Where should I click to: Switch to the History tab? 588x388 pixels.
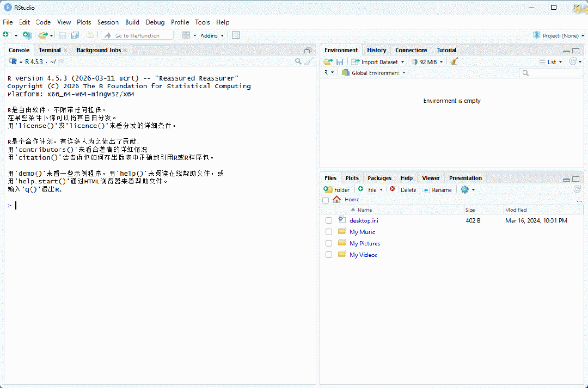(377, 50)
